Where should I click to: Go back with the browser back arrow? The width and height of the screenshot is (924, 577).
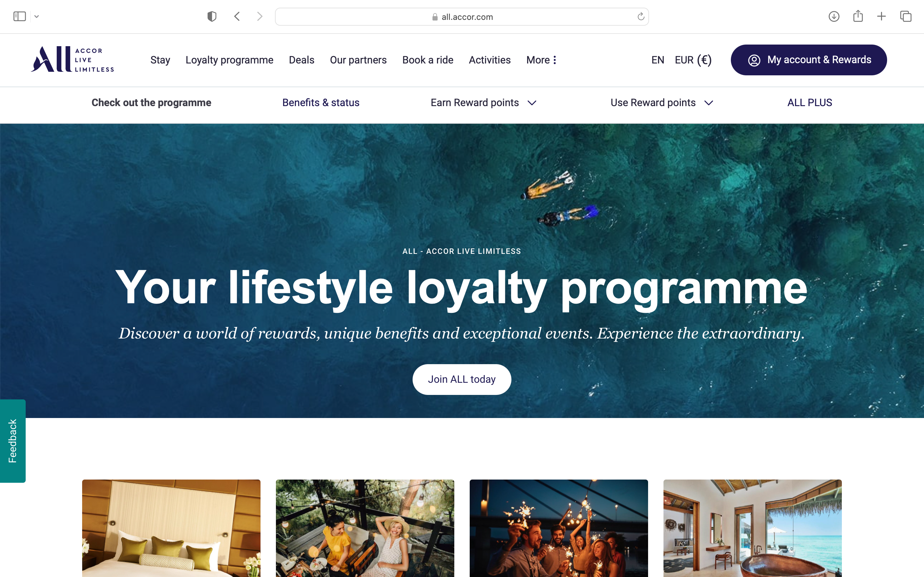pyautogui.click(x=237, y=16)
